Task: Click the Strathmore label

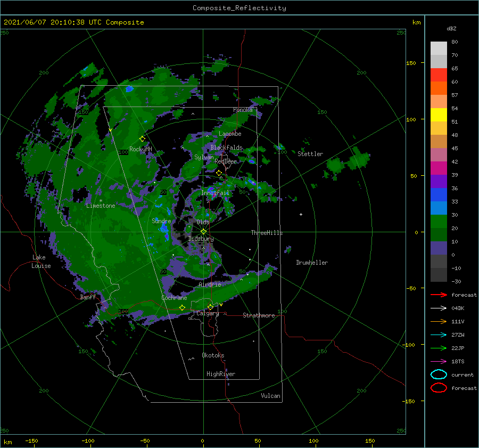Action: point(259,315)
